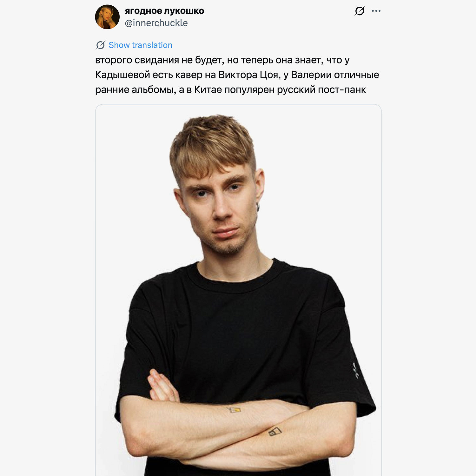The height and width of the screenshot is (476, 476).
Task: Open the attached photo of the man
Action: [x=238, y=290]
